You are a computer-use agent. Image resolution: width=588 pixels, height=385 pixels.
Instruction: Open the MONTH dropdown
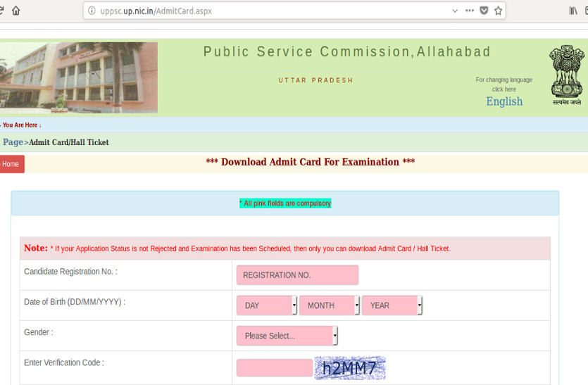(330, 305)
